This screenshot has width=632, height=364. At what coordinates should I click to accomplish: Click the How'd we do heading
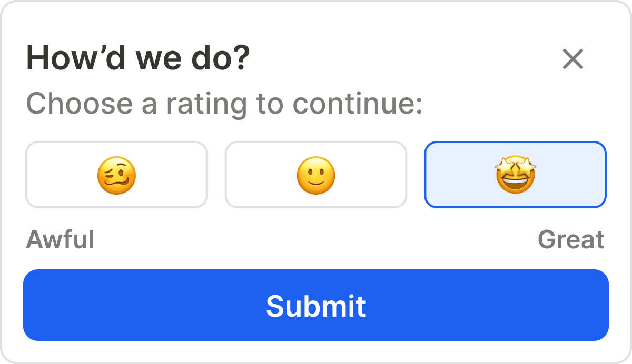137,58
